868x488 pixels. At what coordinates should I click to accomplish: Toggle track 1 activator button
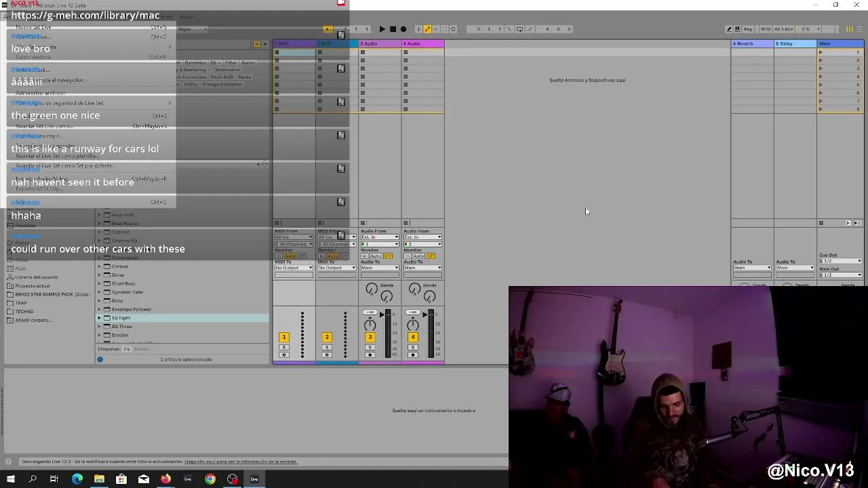tap(284, 337)
